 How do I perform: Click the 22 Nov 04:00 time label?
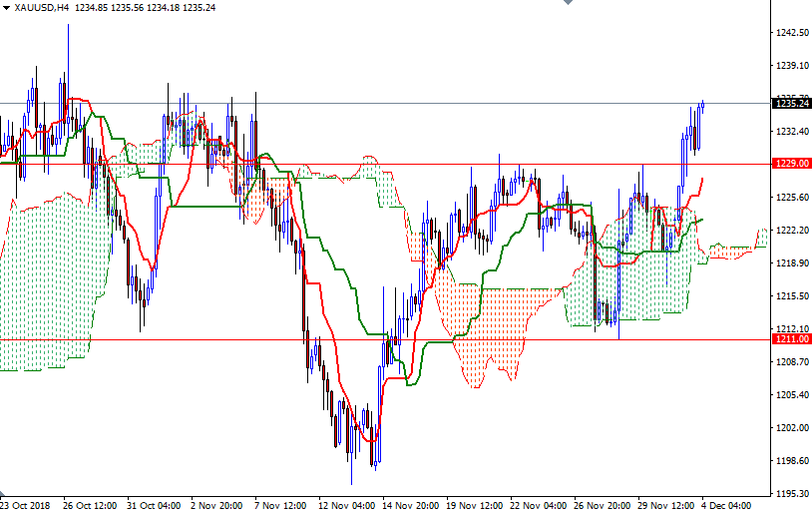[538, 506]
